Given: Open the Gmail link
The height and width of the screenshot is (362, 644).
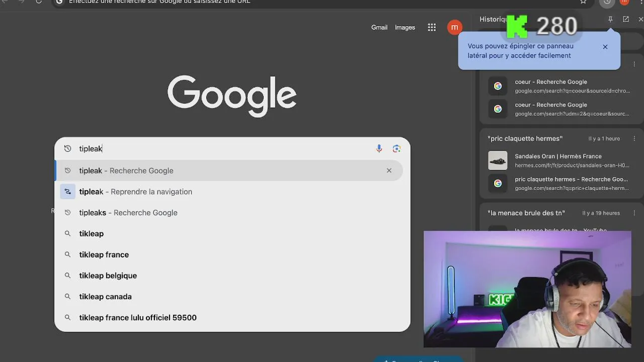Looking at the screenshot, I should (379, 27).
